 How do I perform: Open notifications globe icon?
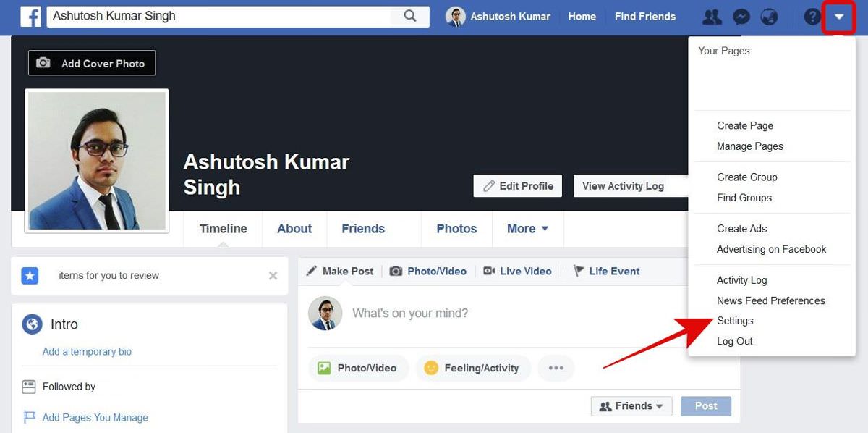click(769, 16)
